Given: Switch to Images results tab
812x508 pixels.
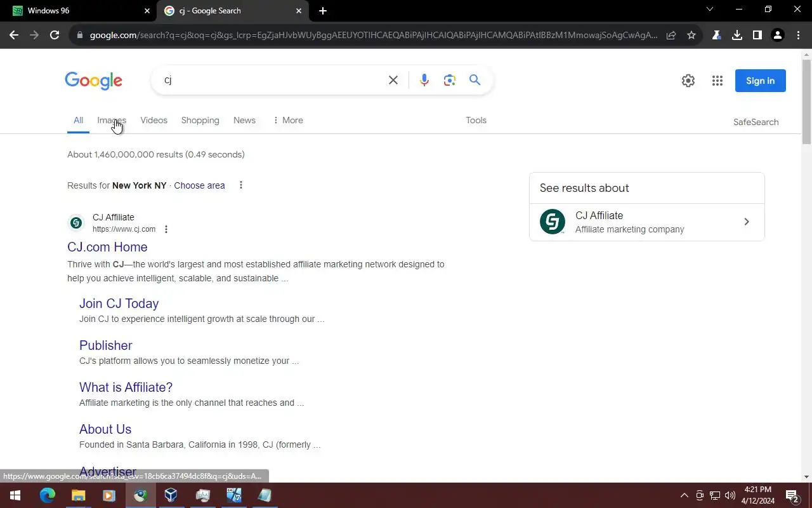Looking at the screenshot, I should pyautogui.click(x=112, y=120).
